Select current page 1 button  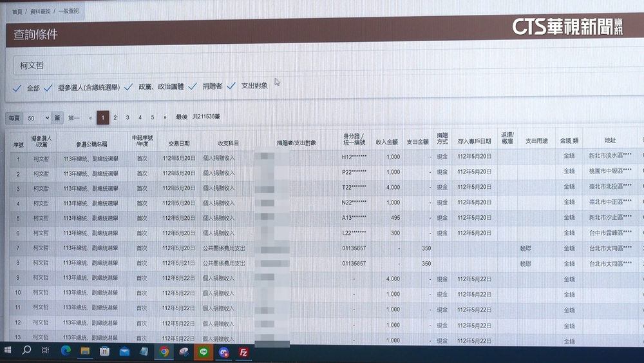(102, 117)
